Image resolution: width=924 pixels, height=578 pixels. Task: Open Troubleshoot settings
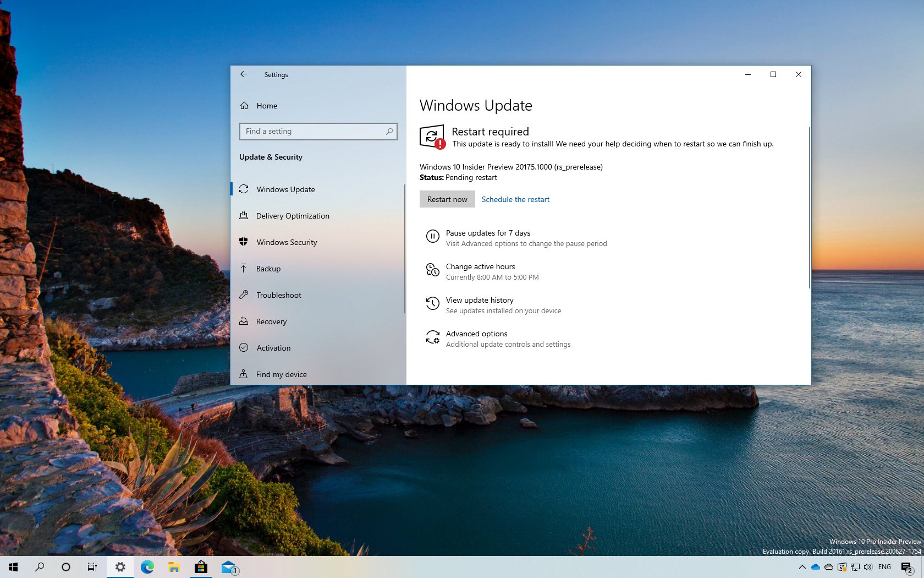pyautogui.click(x=278, y=295)
